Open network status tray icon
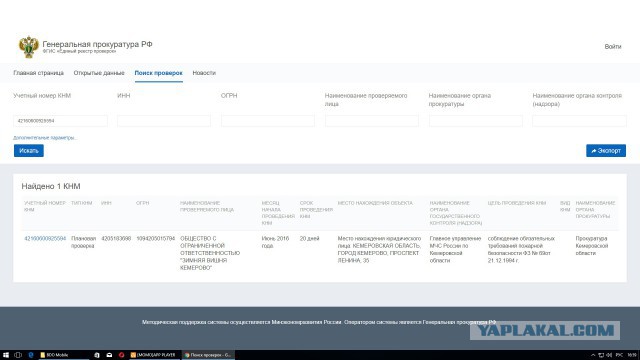 [x=601, y=355]
